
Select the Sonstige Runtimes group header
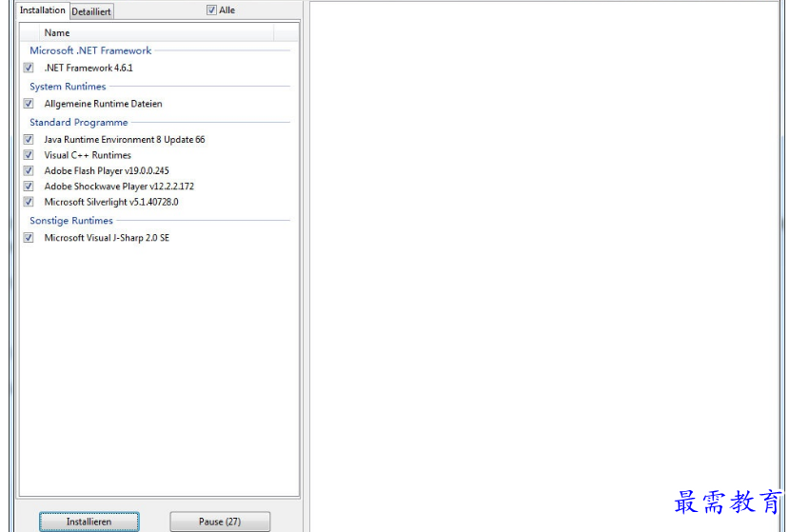pos(71,220)
